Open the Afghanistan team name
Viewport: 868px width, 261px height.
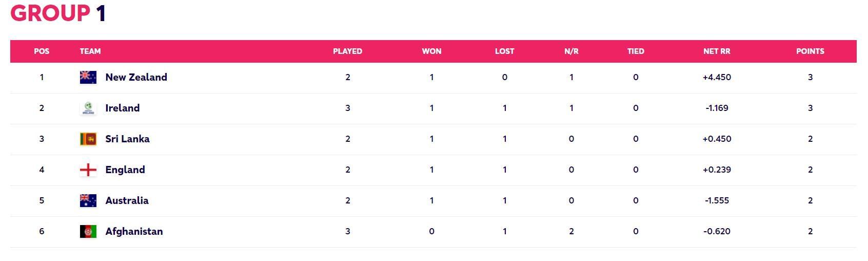(x=134, y=231)
